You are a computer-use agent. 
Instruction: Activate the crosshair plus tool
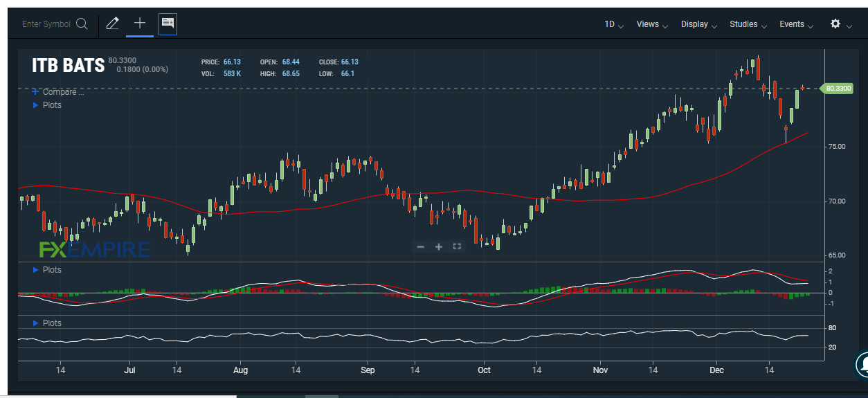[x=140, y=24]
